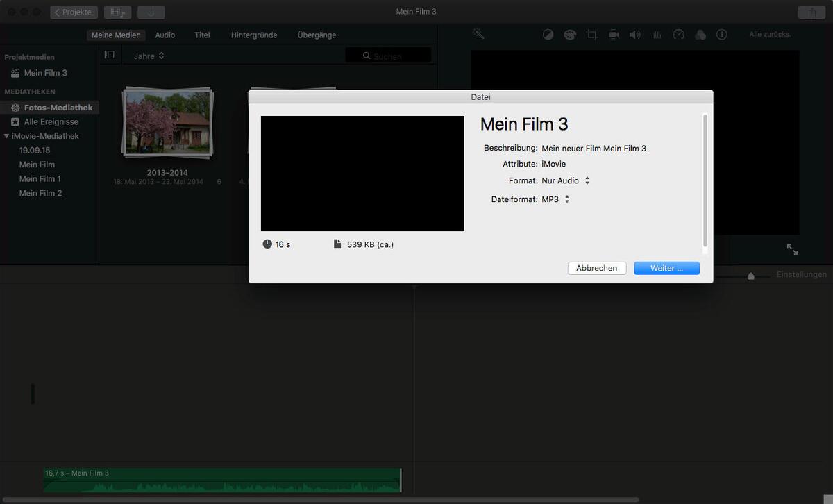The height and width of the screenshot is (504, 833).
Task: Click the iMovie attribute value
Action: click(x=553, y=164)
